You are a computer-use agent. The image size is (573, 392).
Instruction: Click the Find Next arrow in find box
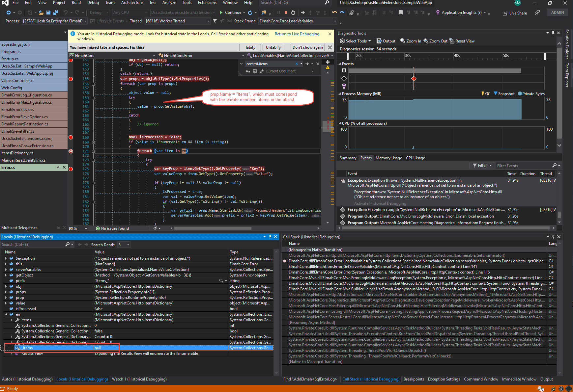click(307, 64)
